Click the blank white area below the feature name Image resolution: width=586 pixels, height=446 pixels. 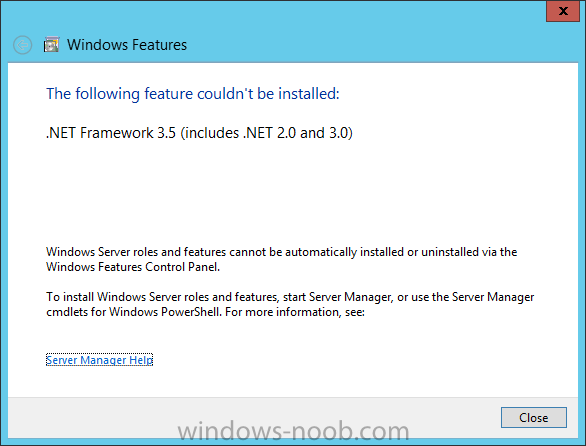pos(292,193)
